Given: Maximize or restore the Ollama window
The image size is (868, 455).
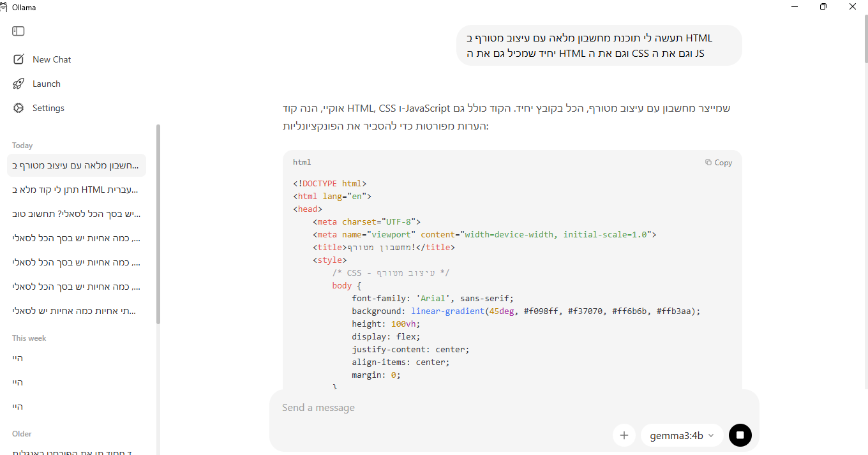Looking at the screenshot, I should click(x=823, y=7).
